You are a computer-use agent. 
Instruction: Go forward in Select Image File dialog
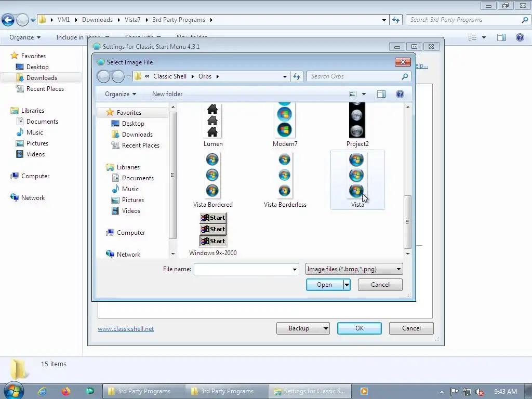[x=118, y=76]
